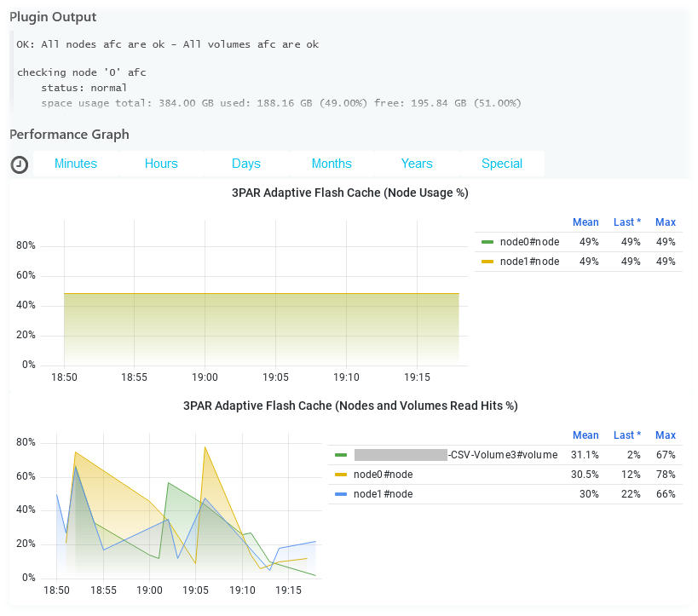Select the Minutes tab
Screen dimensions: 698x616
tap(75, 164)
